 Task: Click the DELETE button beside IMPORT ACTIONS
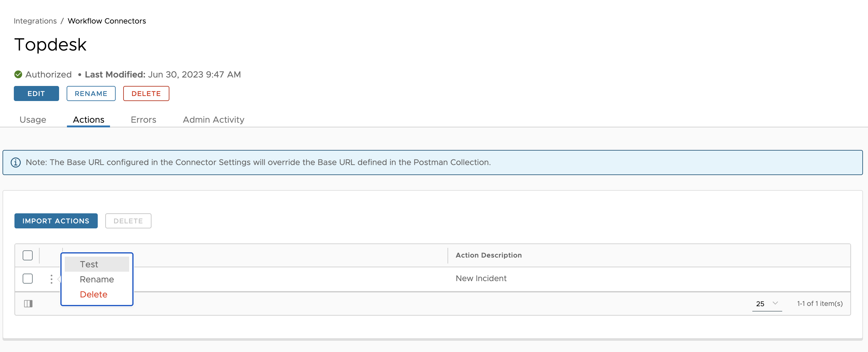(x=128, y=221)
